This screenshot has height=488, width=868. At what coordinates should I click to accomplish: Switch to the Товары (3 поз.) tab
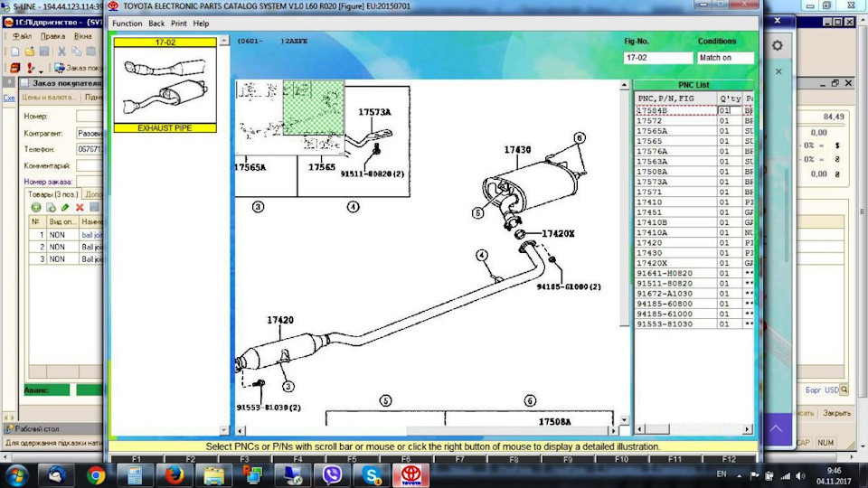point(52,195)
